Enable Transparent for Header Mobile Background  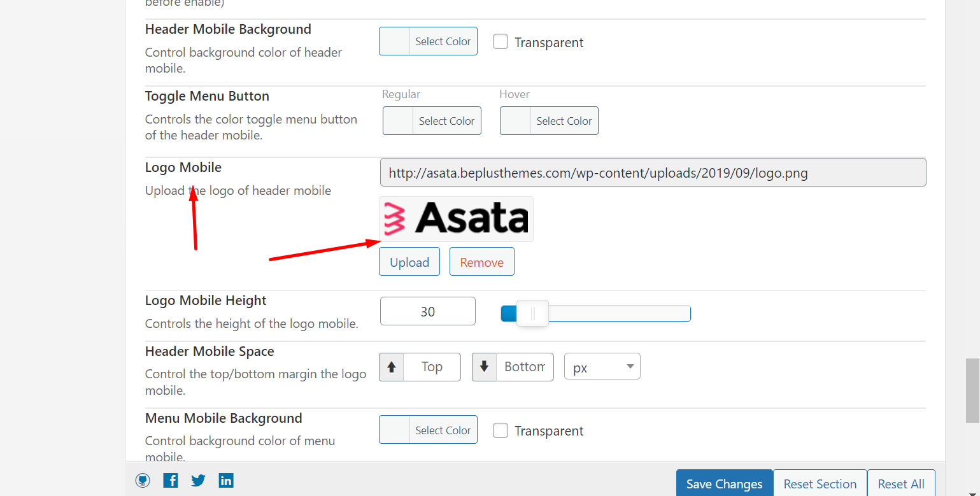point(501,42)
